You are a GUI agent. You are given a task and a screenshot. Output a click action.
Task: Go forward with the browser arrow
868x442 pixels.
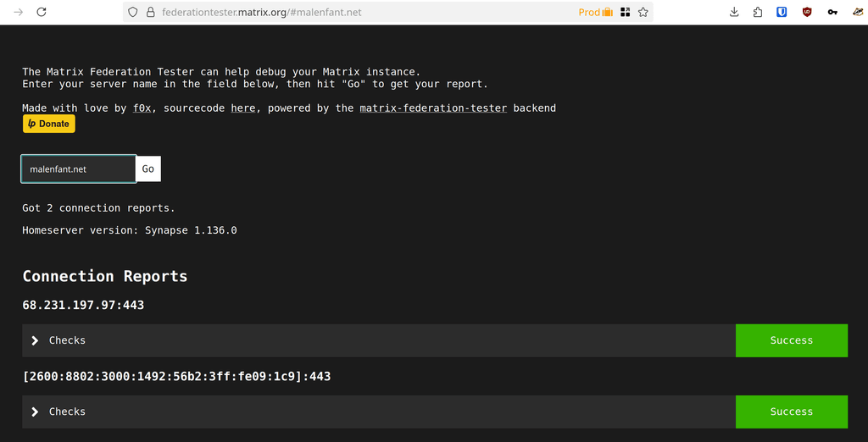coord(19,12)
